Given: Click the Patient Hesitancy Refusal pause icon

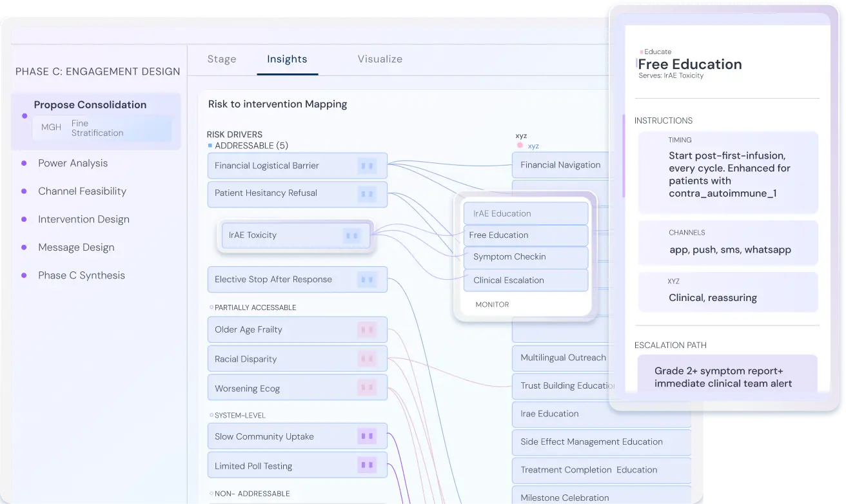Looking at the screenshot, I should click(x=368, y=193).
